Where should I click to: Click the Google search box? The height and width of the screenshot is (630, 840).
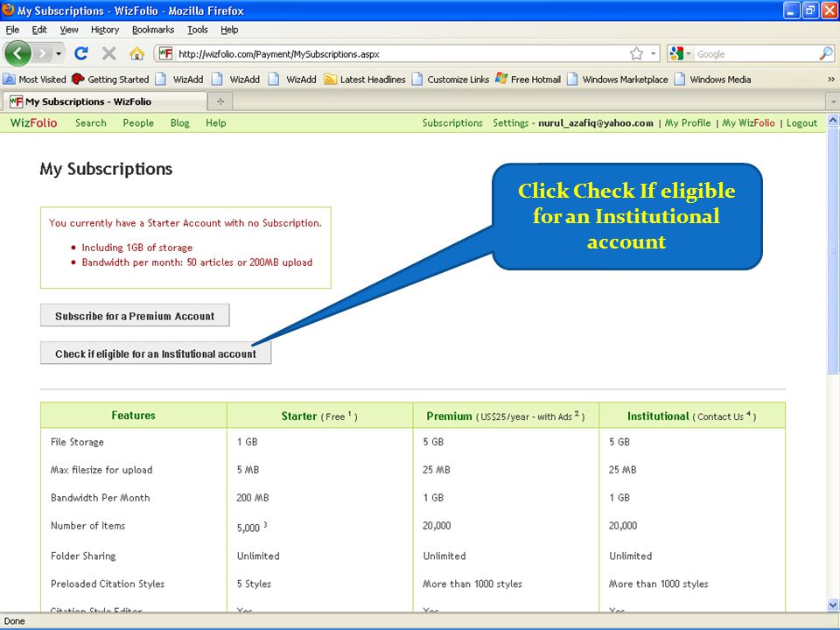pyautogui.click(x=756, y=53)
